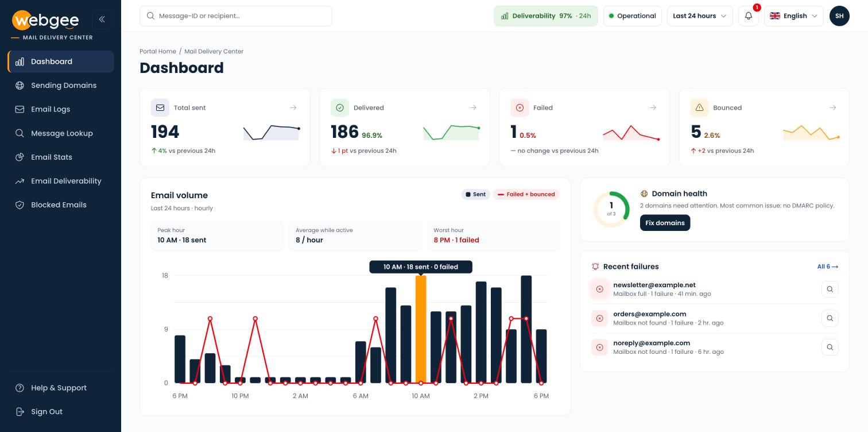Open Email Logs in the sidebar
The height and width of the screenshot is (432, 868).
61,109
